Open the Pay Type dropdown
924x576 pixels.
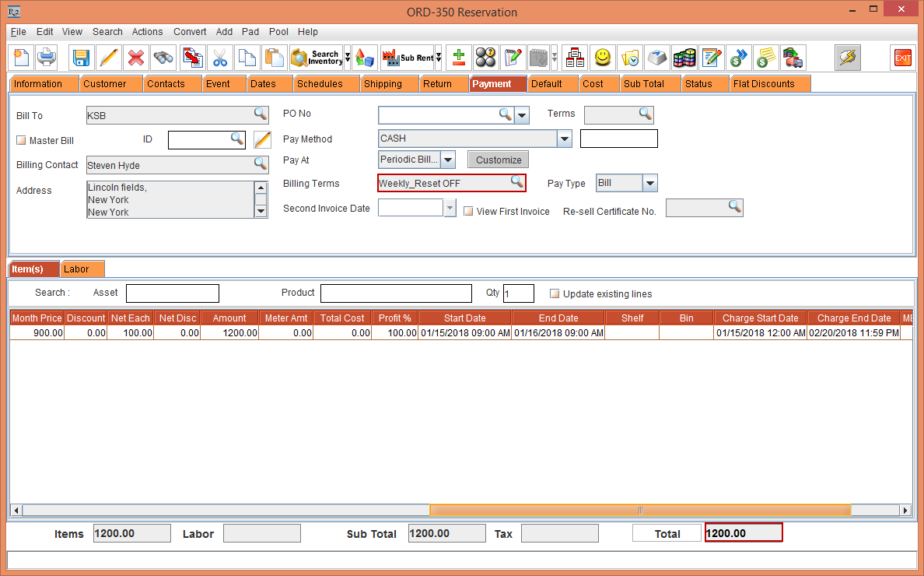(x=650, y=184)
